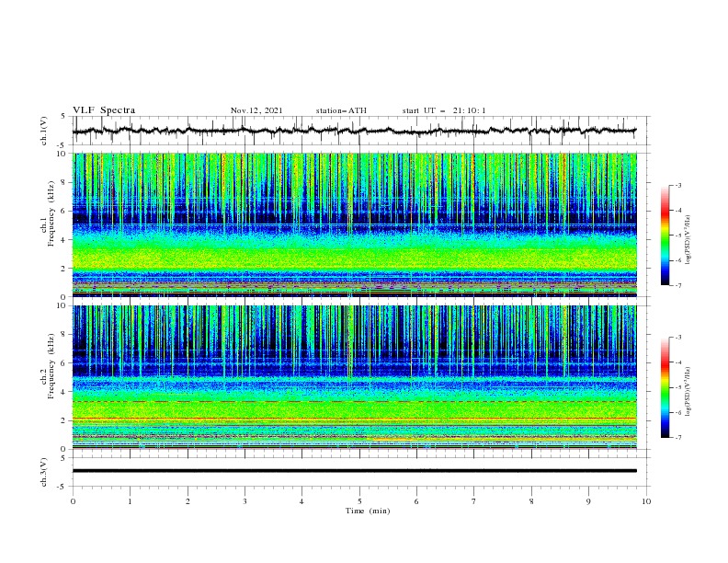
Task: Select the date text "Nov.12, 2021"
Action: click(x=256, y=110)
